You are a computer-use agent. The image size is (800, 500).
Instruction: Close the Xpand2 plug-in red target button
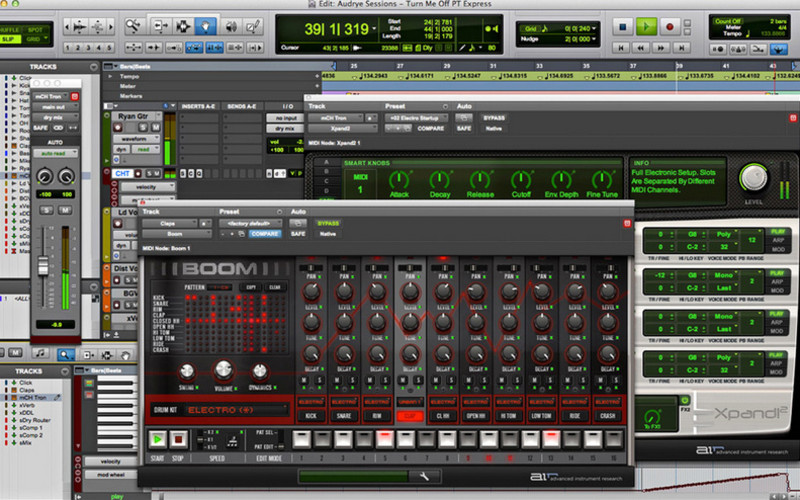[x=793, y=118]
